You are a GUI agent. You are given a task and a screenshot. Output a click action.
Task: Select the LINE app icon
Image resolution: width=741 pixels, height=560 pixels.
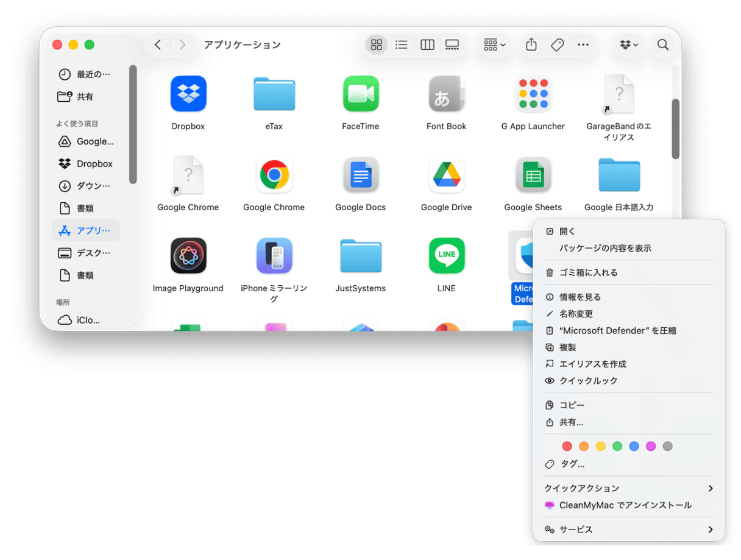[447, 256]
